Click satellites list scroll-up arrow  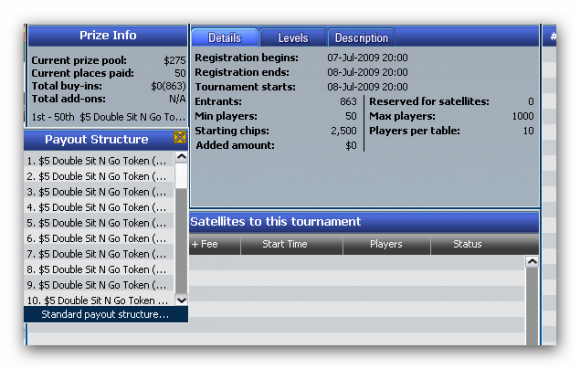532,262
